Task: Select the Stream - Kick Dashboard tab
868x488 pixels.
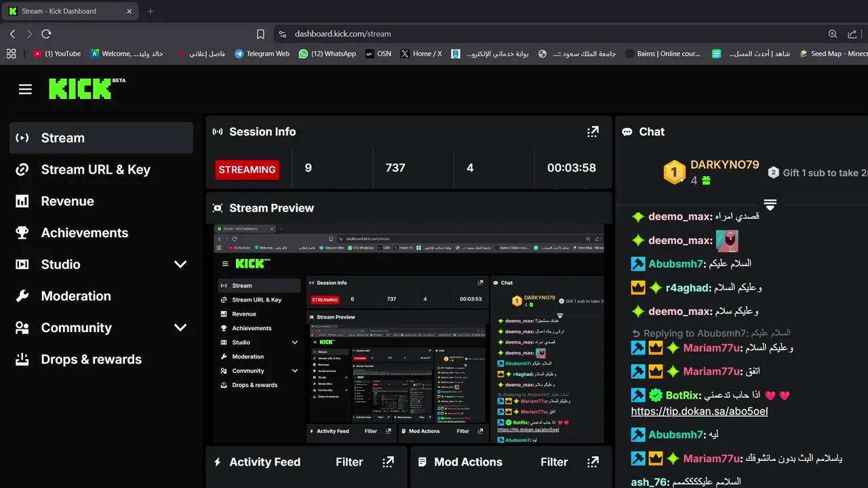Action: click(x=71, y=11)
